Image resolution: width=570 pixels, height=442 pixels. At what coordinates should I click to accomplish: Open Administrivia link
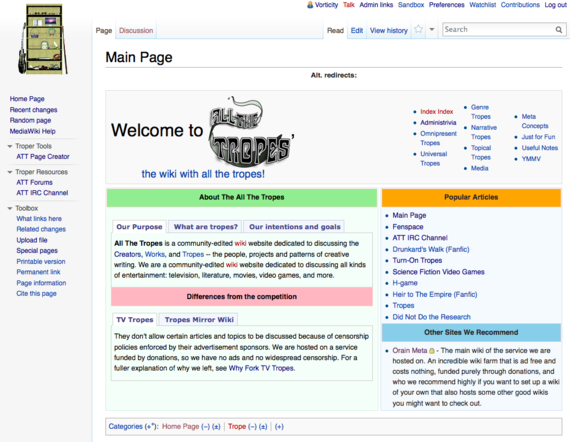pos(438,122)
